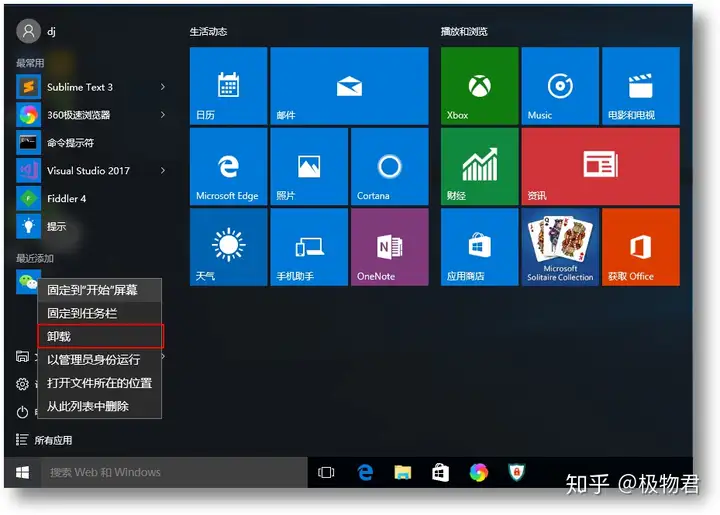Open the Cortana tile
Viewport: 720px width, 515px height.
tap(389, 166)
